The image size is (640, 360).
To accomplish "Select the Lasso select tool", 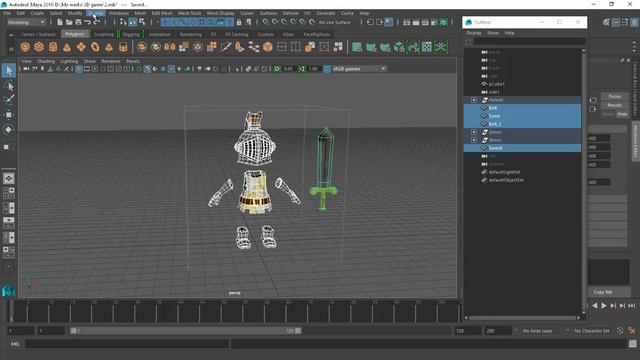I will coord(9,86).
